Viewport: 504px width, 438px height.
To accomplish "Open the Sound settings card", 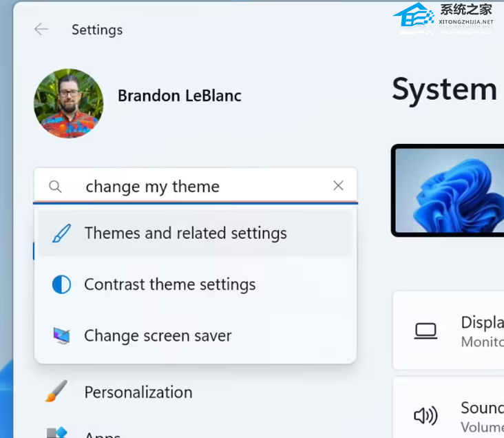I will coord(448,408).
